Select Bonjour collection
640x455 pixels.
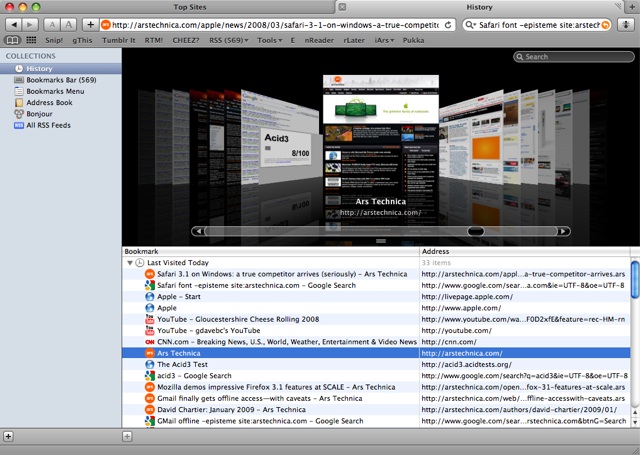click(61, 114)
